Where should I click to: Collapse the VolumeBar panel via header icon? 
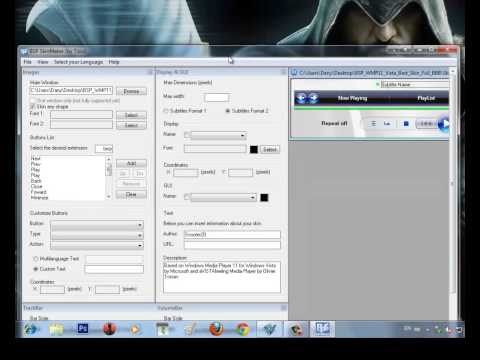(x=283, y=308)
